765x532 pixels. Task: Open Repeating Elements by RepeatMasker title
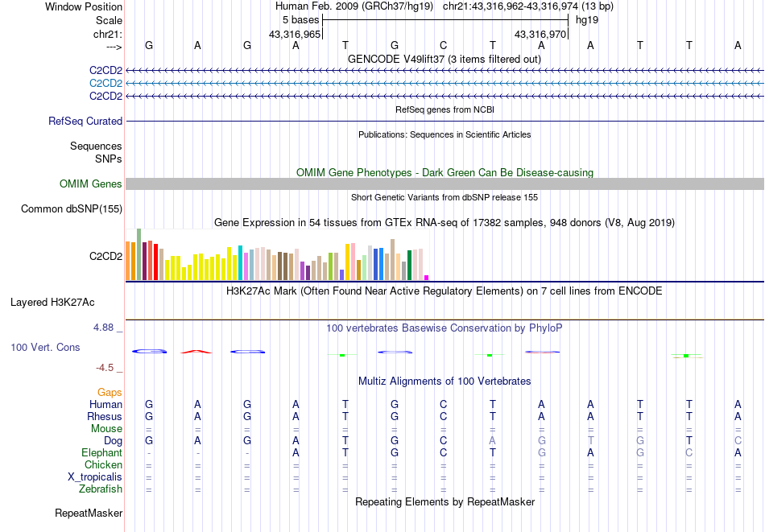(445, 501)
